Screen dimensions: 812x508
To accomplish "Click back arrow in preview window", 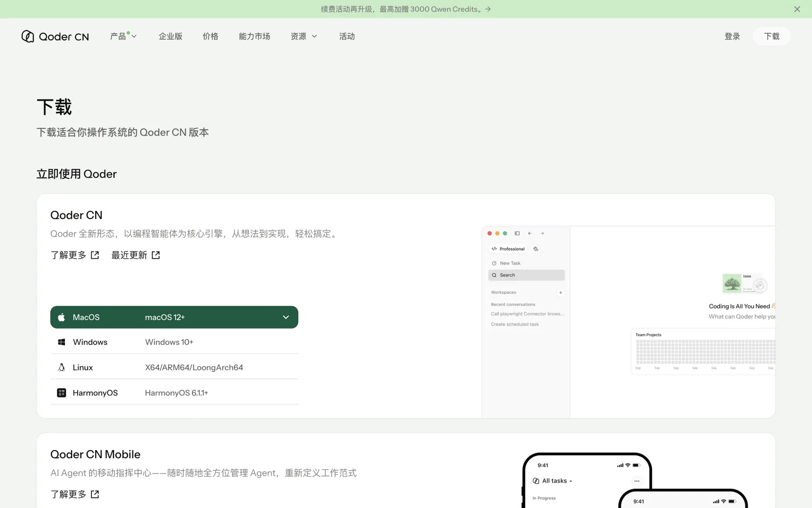I will (x=530, y=233).
